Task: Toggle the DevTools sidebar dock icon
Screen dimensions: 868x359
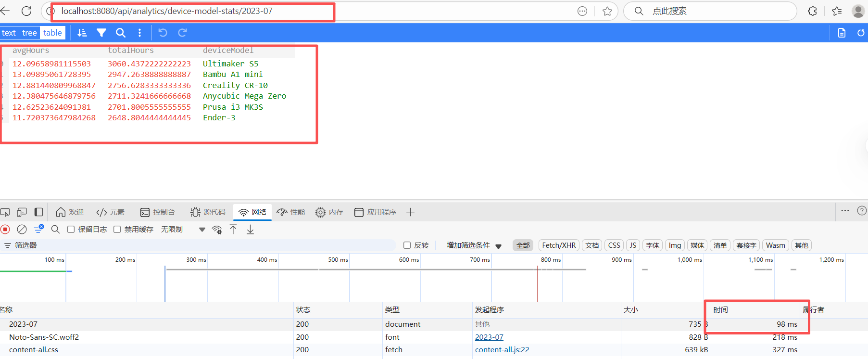Action: click(38, 212)
